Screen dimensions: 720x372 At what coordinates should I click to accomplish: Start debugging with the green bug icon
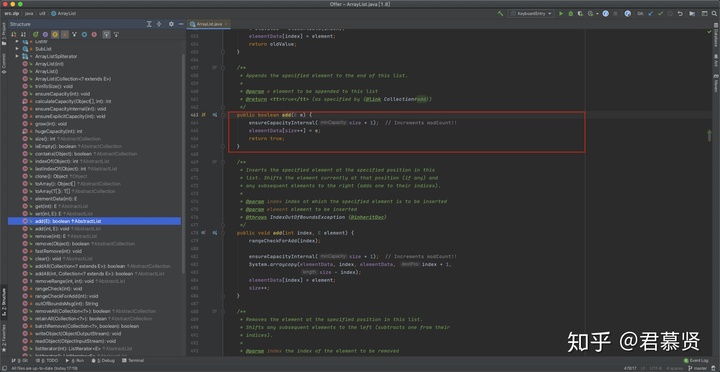571,14
